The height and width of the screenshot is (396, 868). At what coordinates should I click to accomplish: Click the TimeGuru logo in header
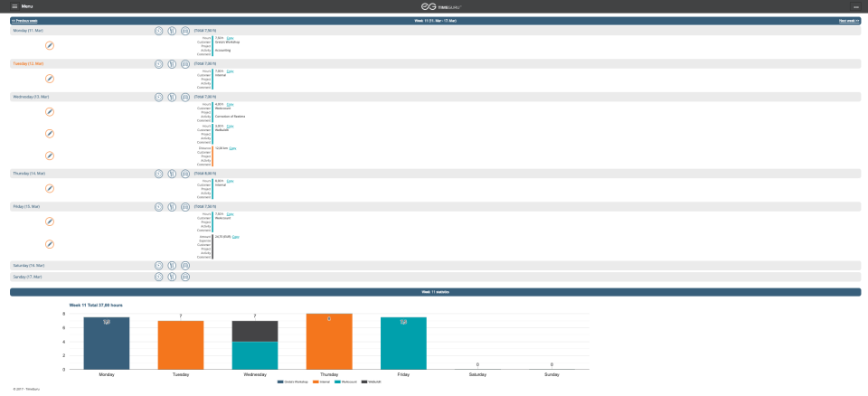coord(441,6)
